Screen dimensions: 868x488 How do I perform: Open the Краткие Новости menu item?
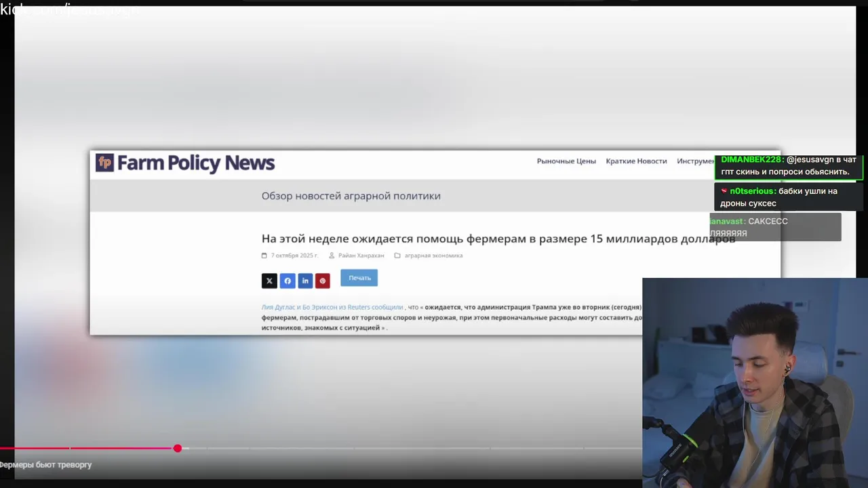click(x=636, y=161)
